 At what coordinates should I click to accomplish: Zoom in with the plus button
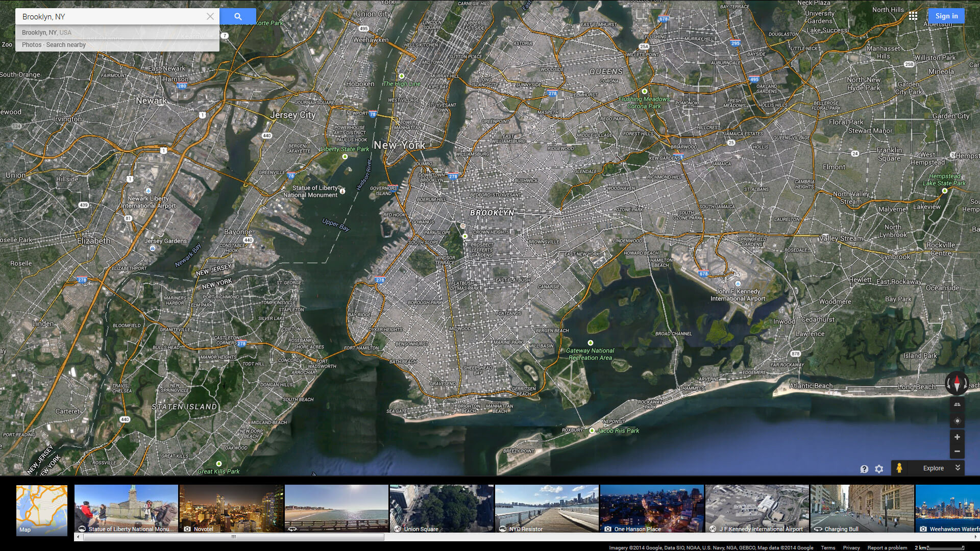[957, 437]
